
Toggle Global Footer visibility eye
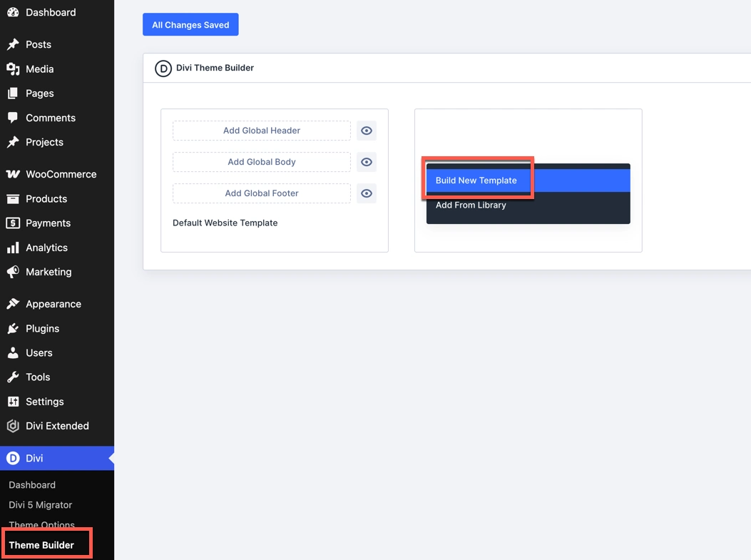(x=367, y=193)
